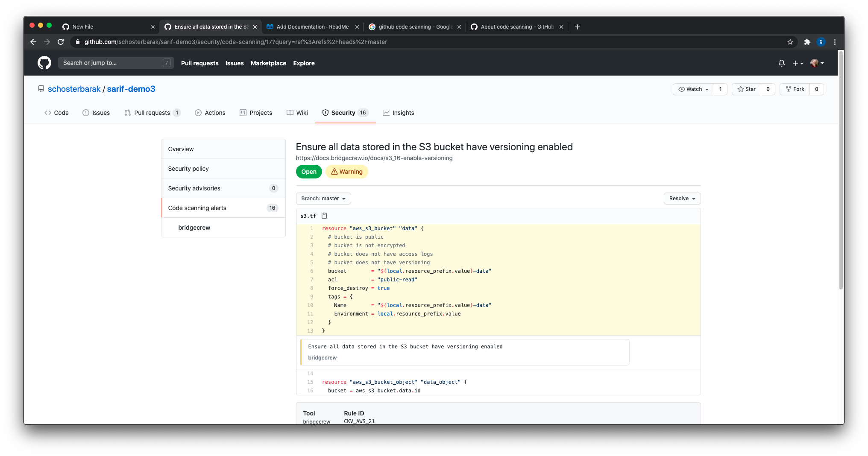Copy the s3.tf file path
This screenshot has width=868, height=456.
(x=324, y=216)
